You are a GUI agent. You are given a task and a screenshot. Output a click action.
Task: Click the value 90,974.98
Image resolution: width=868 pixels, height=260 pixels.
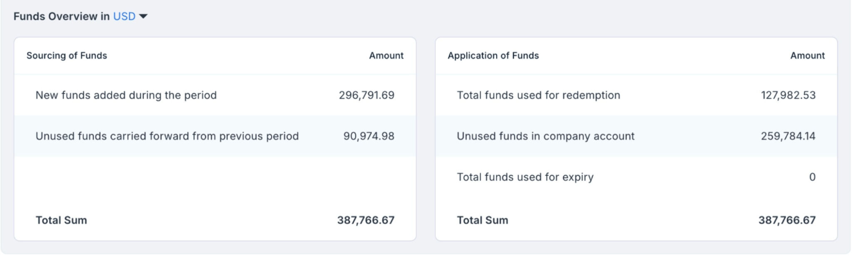(x=369, y=136)
